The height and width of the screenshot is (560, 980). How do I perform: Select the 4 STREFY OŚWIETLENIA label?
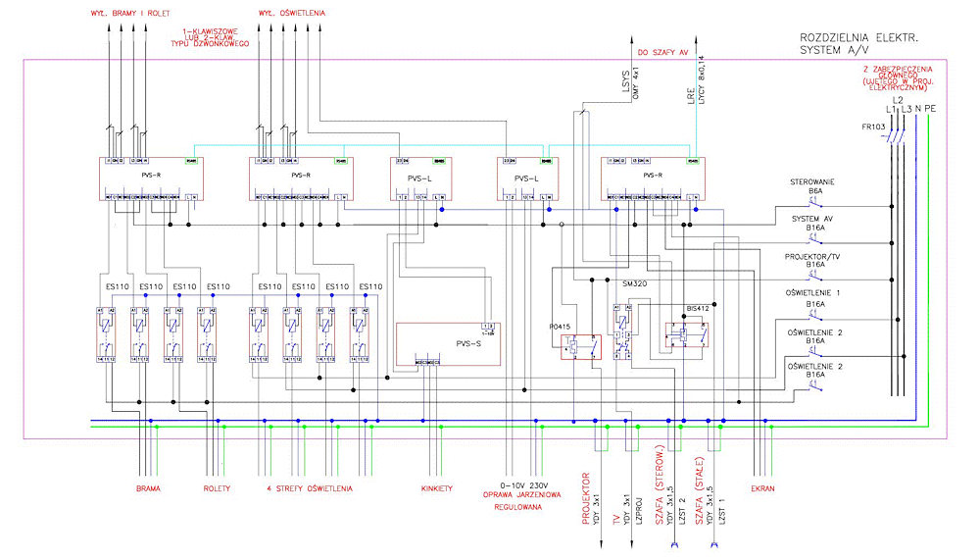310,487
